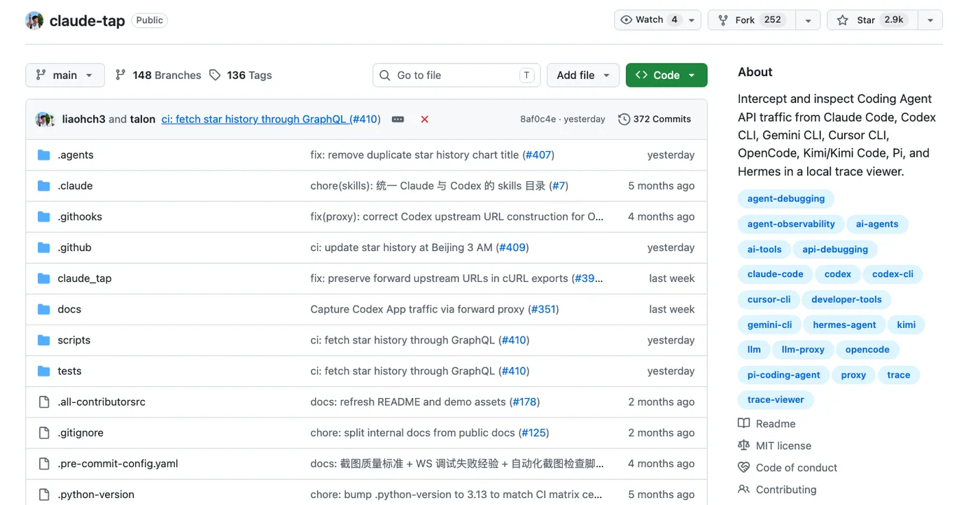Image resolution: width=980 pixels, height=505 pixels.
Task: Open pull request #407 link
Action: (x=538, y=155)
